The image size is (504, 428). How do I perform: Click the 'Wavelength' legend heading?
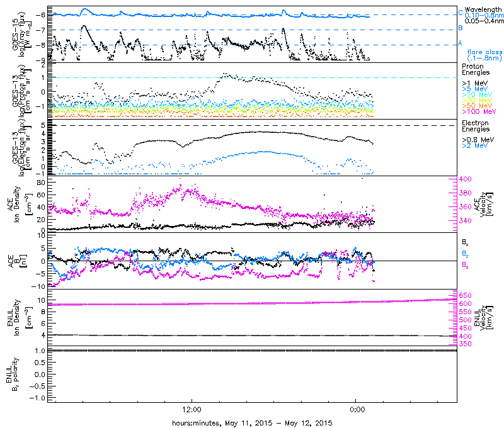[x=483, y=9]
